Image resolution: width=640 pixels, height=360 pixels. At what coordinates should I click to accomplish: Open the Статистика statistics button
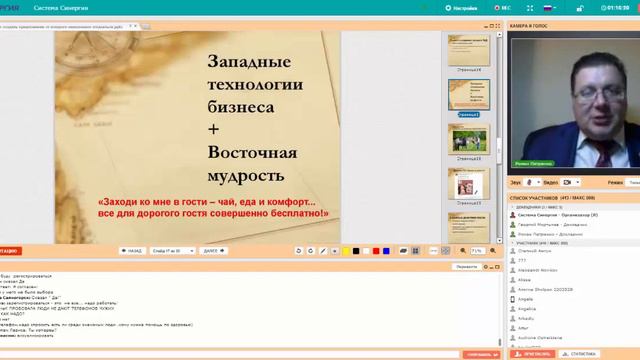579,354
